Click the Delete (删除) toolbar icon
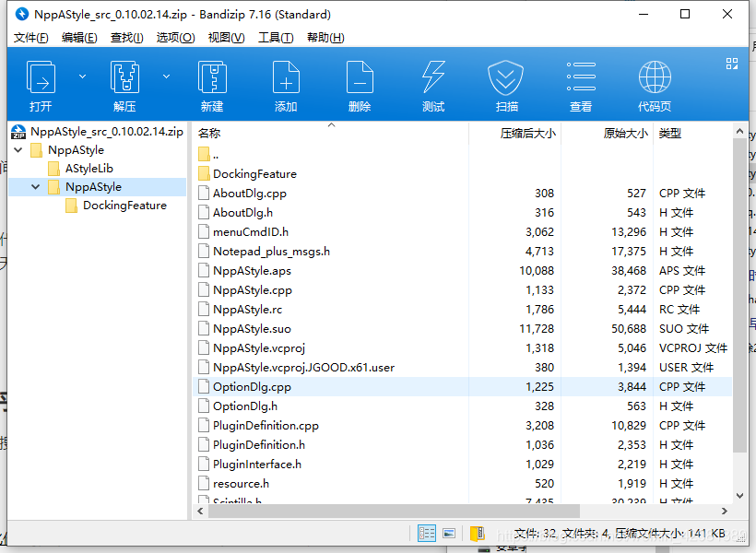The height and width of the screenshot is (553, 756). [x=360, y=77]
